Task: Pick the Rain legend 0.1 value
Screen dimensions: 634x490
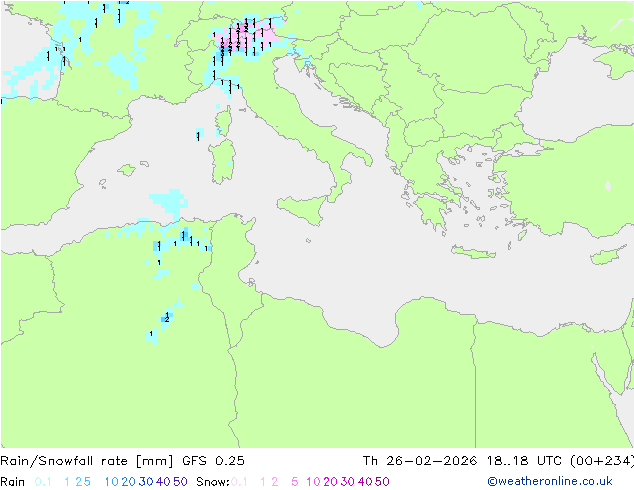Action: (43, 482)
